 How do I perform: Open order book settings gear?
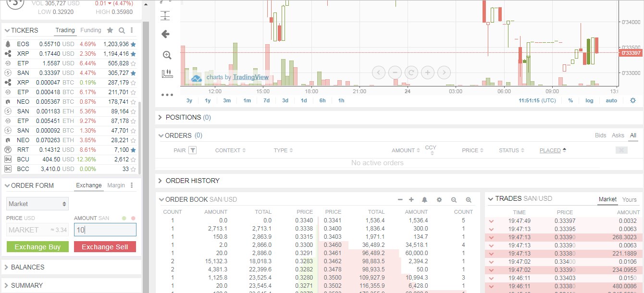click(x=439, y=199)
